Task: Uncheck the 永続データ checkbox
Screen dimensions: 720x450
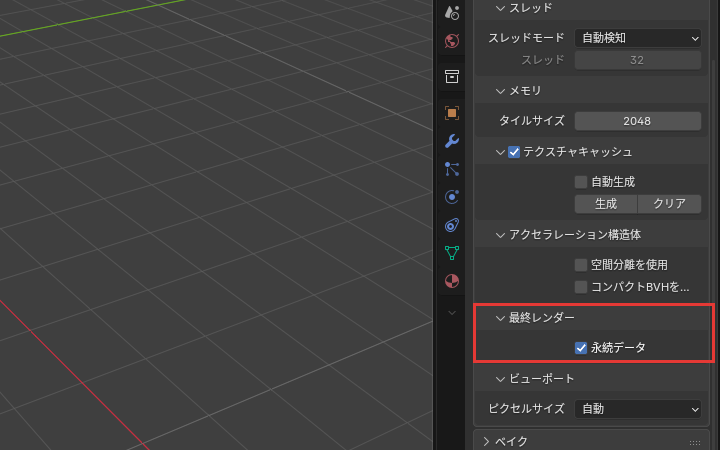Action: pos(581,348)
